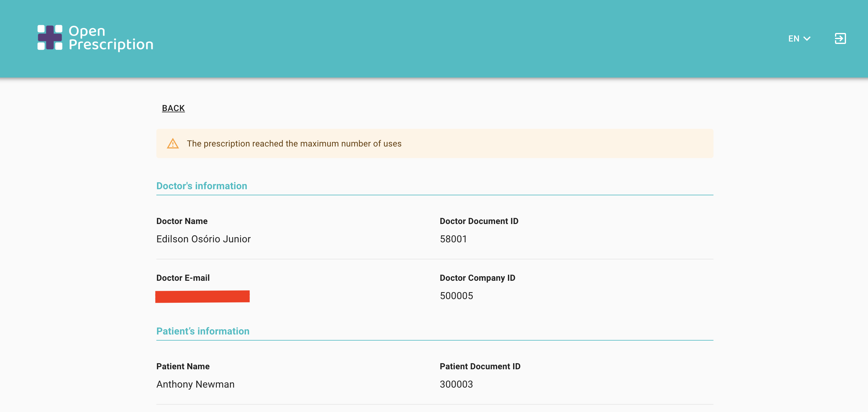868x412 pixels.
Task: Click the Doctor's information section heading
Action: coord(202,186)
